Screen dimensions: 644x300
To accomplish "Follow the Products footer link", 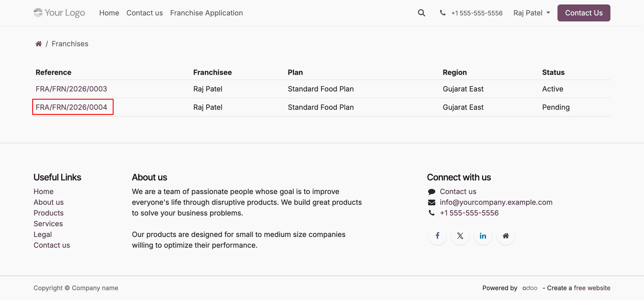I will (49, 213).
